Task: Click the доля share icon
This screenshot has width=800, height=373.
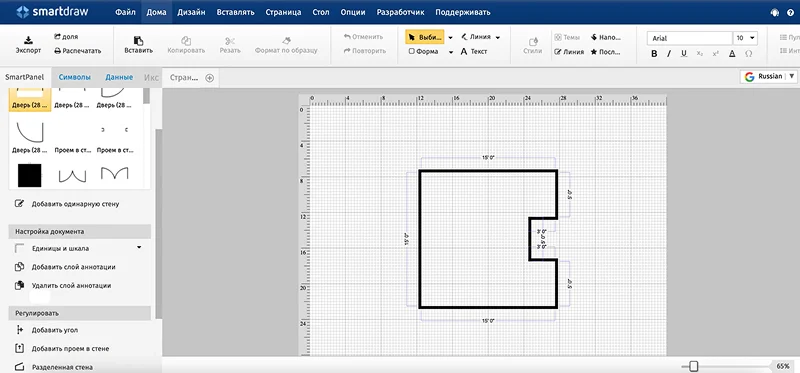Action: [58, 37]
